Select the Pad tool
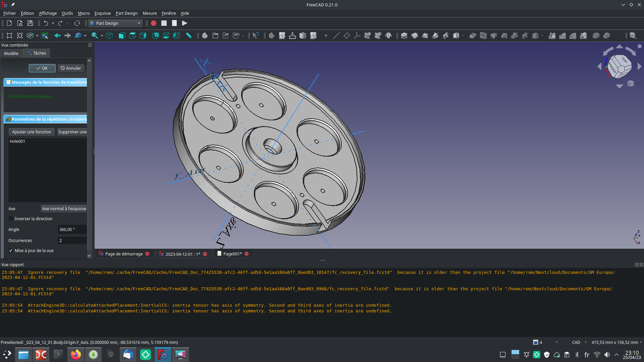The height and width of the screenshot is (362, 644). point(404,35)
